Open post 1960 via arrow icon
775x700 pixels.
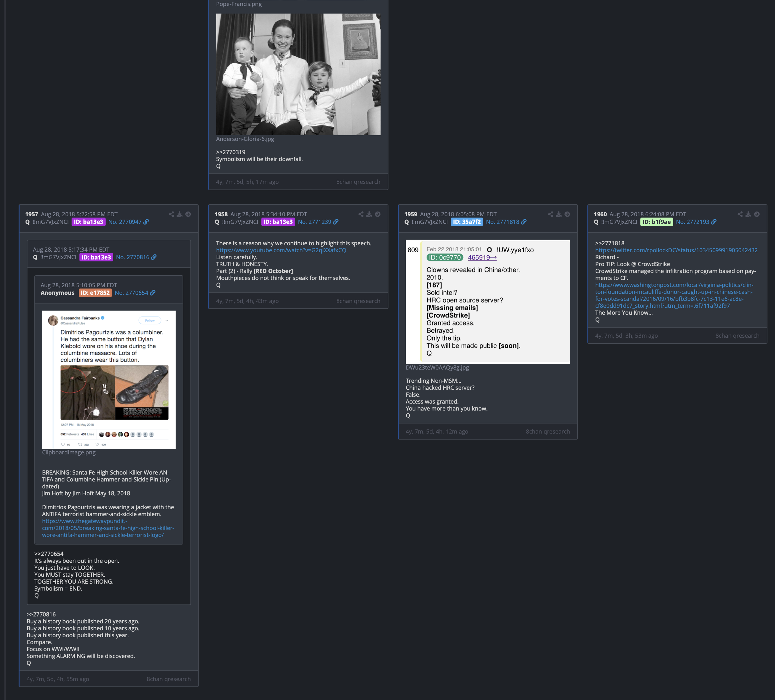click(756, 214)
